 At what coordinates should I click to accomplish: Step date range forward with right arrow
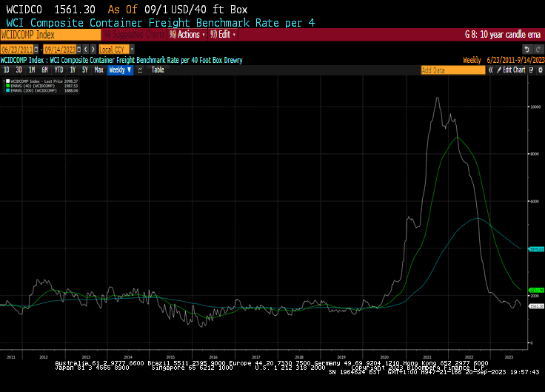coord(92,49)
